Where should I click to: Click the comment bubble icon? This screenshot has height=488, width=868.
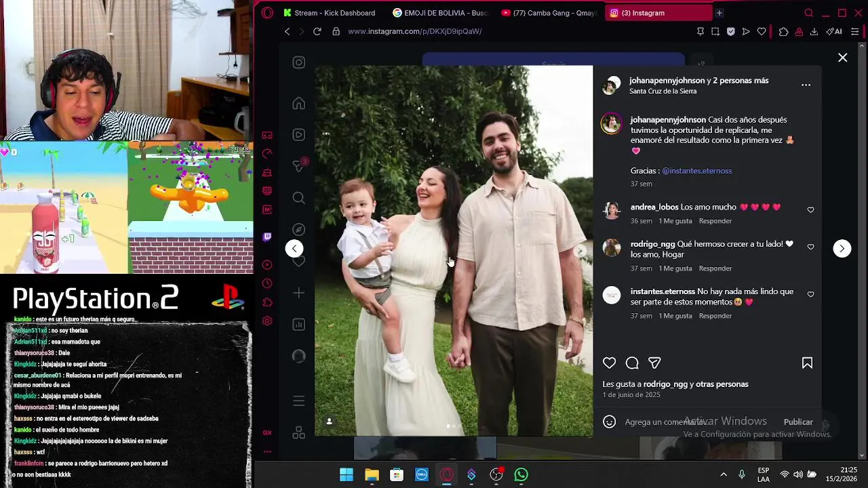[632, 363]
